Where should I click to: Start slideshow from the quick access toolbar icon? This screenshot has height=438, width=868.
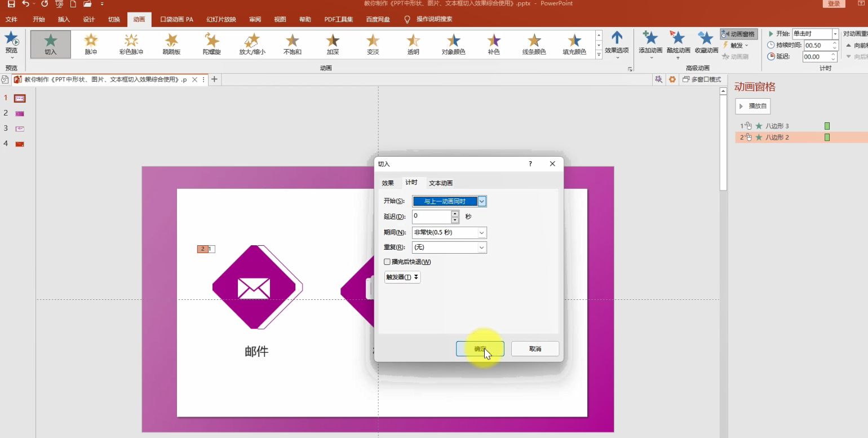point(59,4)
